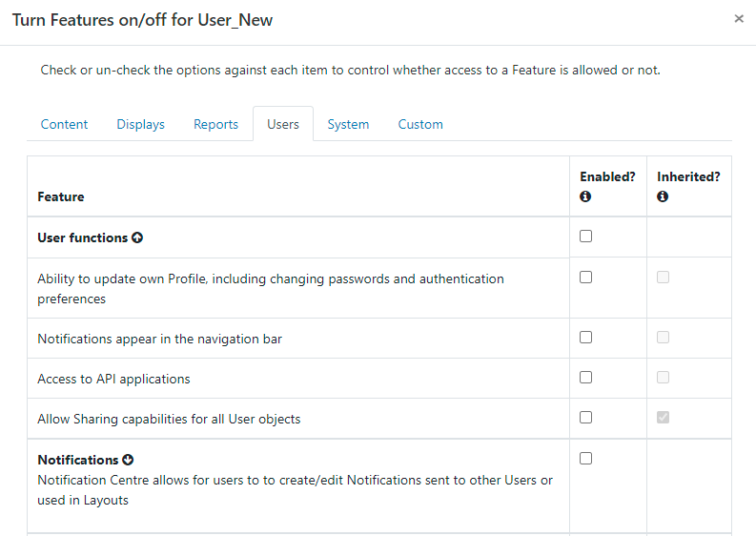Image resolution: width=756 pixels, height=536 pixels.
Task: Click inherited checkbox for update own Profile
Action: click(x=663, y=277)
